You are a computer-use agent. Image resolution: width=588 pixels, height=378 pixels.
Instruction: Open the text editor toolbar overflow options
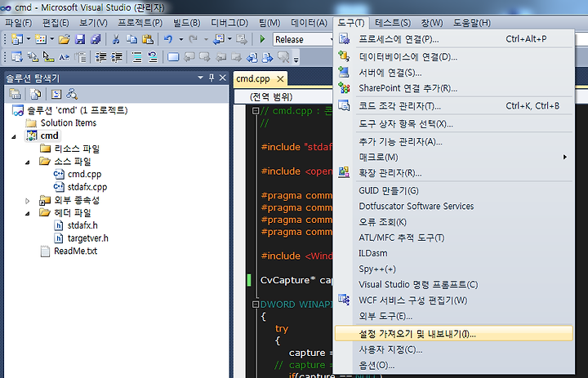point(296,59)
